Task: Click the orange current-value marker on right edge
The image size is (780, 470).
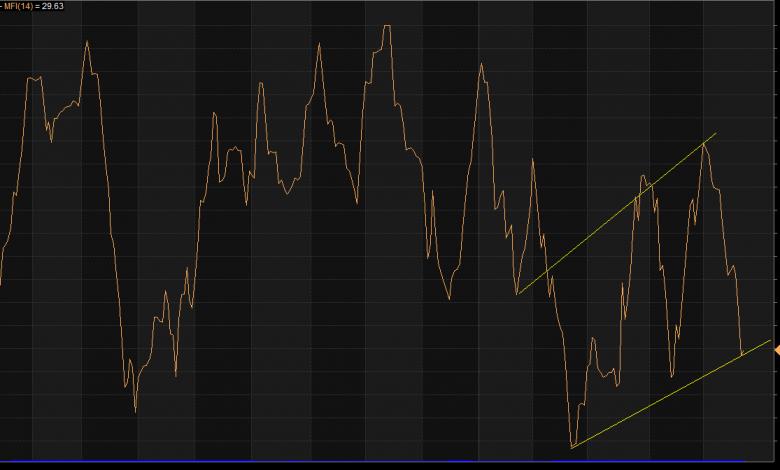Action: (x=776, y=348)
